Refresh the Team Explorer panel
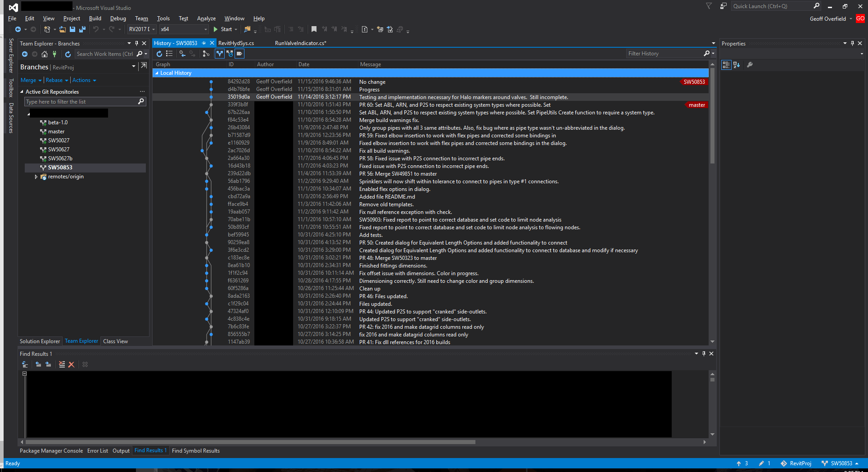Image resolution: width=868 pixels, height=472 pixels. [x=68, y=54]
